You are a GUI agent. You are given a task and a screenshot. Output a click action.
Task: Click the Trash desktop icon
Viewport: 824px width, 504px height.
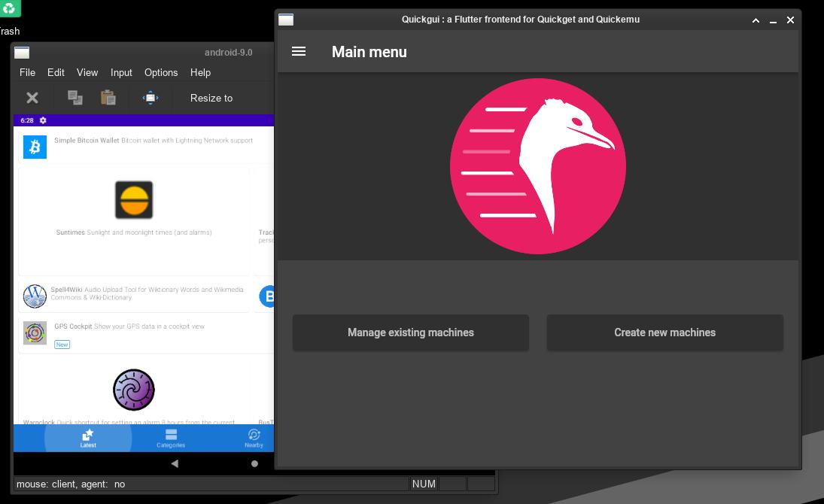click(x=9, y=9)
